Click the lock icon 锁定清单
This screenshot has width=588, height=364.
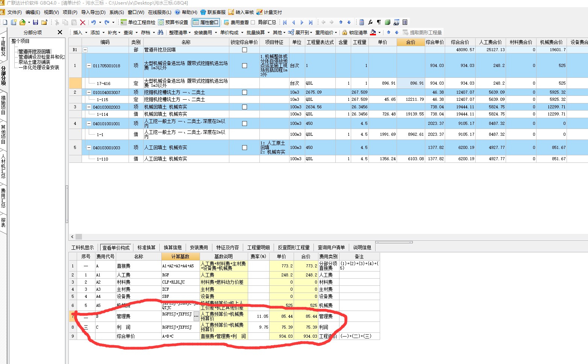tap(344, 33)
